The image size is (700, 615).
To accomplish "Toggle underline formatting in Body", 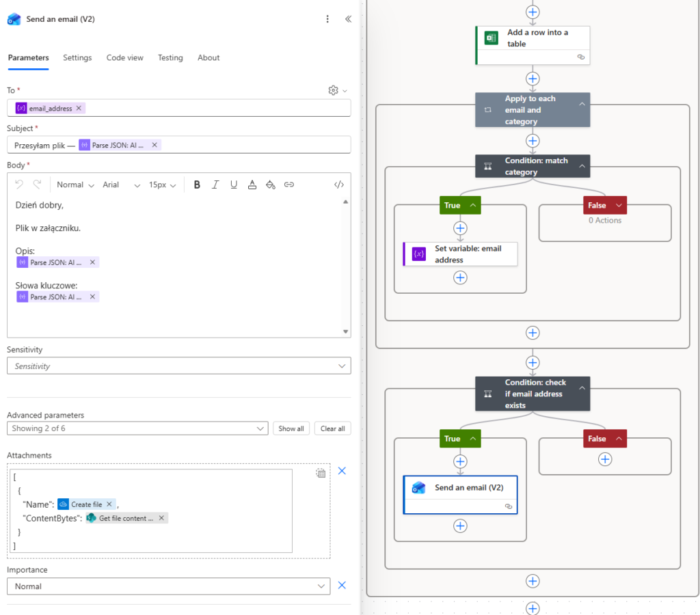I will tap(234, 184).
